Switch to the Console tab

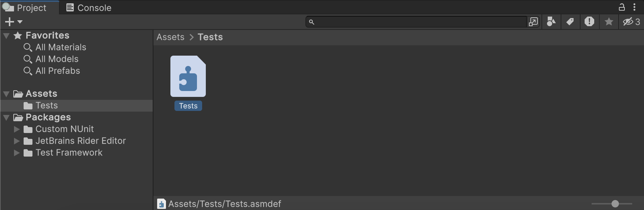(89, 8)
